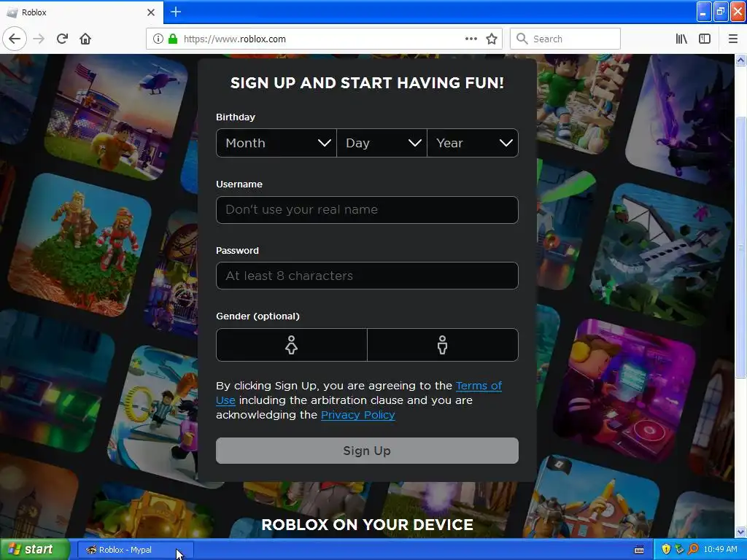747x560 pixels.
Task: Click the Sign Up button
Action: pyautogui.click(x=367, y=451)
